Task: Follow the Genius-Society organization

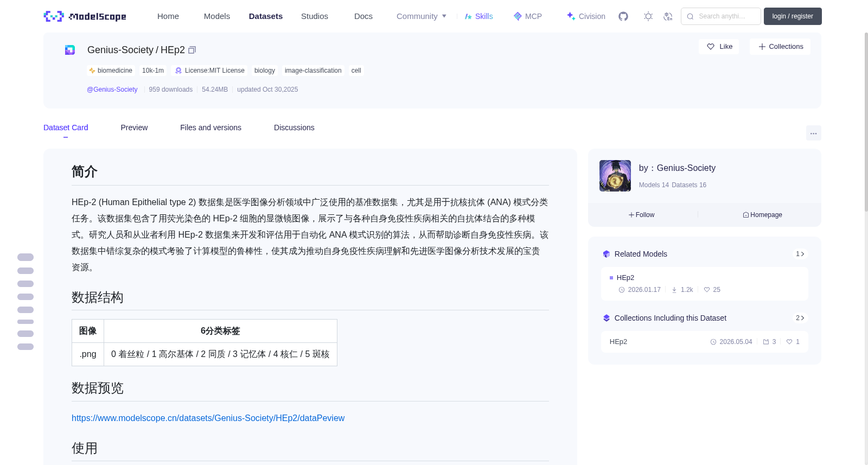Action: point(642,215)
